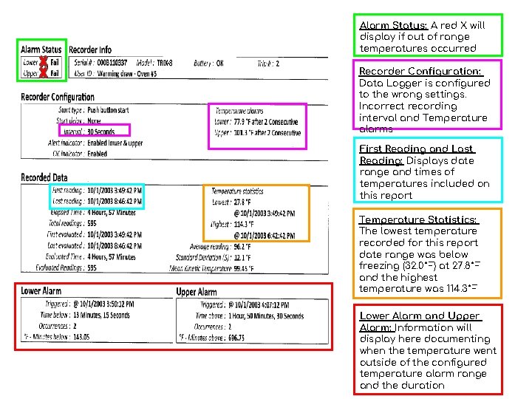Click serial number 000B110337
532x399 pixels.
pos(112,63)
